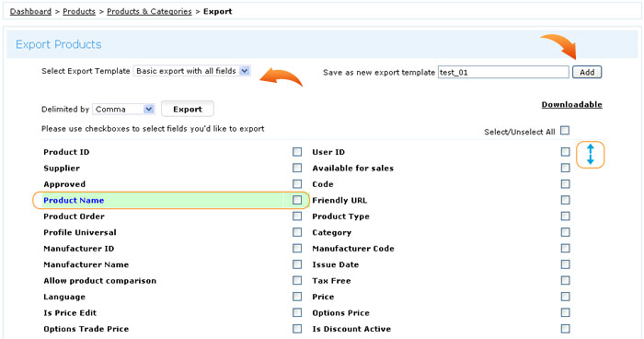Click the highlighted Product Name field label
This screenshot has width=644, height=339.
tap(74, 200)
